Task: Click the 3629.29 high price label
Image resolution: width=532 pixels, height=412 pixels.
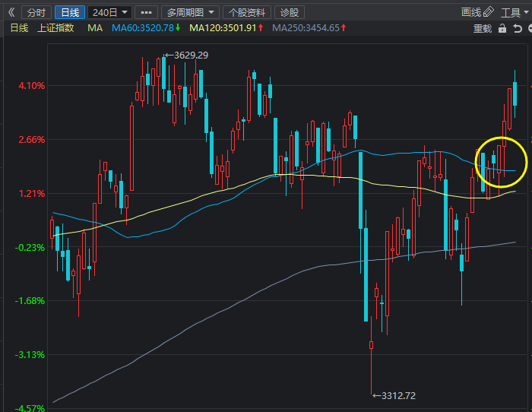Action: 186,55
